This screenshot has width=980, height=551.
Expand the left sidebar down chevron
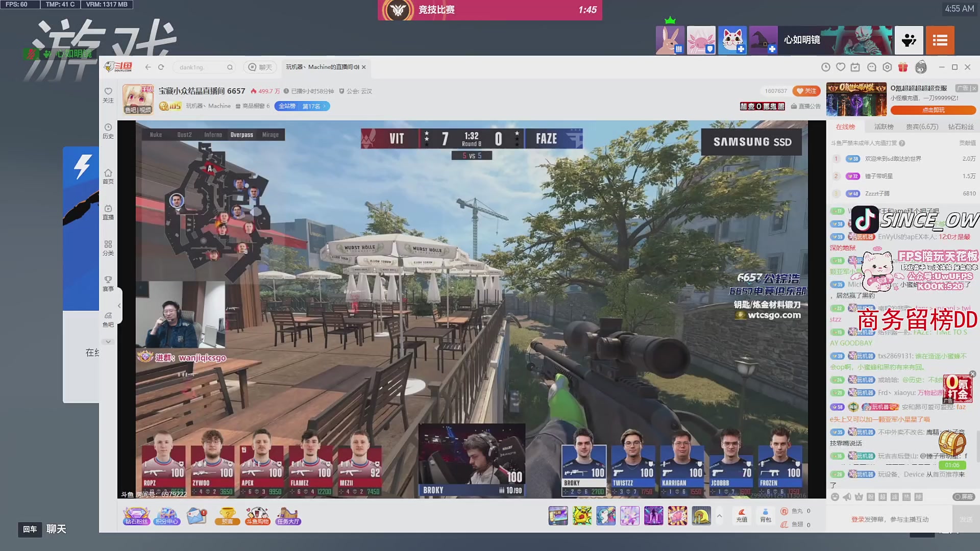coord(108,342)
